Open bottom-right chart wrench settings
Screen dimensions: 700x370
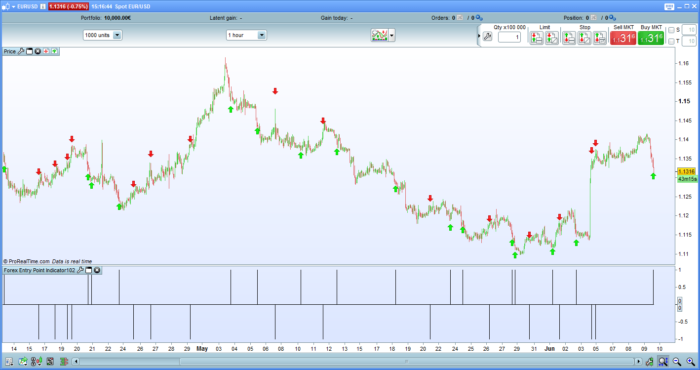tap(650, 362)
